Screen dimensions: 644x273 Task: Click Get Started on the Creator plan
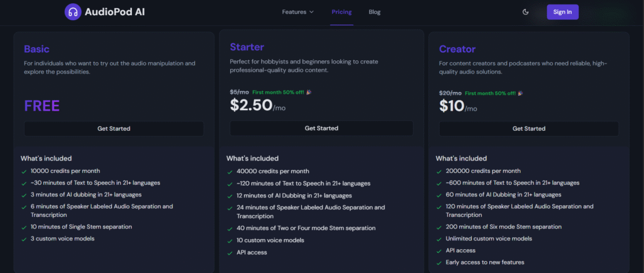(x=528, y=128)
